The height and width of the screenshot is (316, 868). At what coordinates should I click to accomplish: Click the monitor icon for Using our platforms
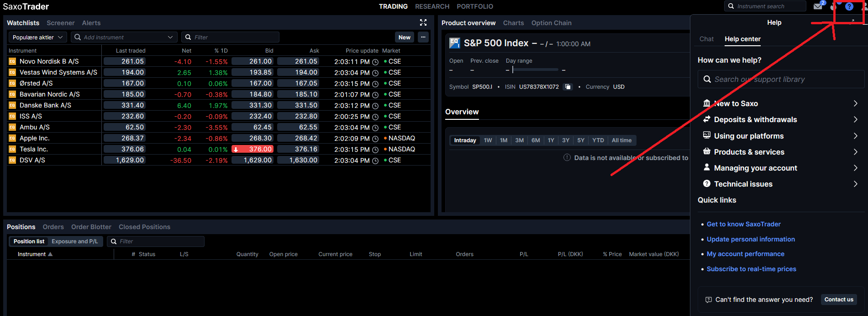[707, 135]
